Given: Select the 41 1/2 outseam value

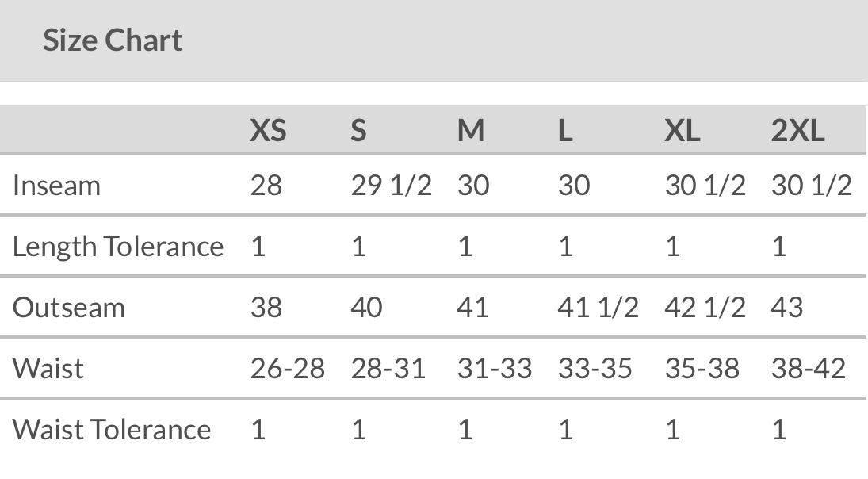Looking at the screenshot, I should click(598, 308).
